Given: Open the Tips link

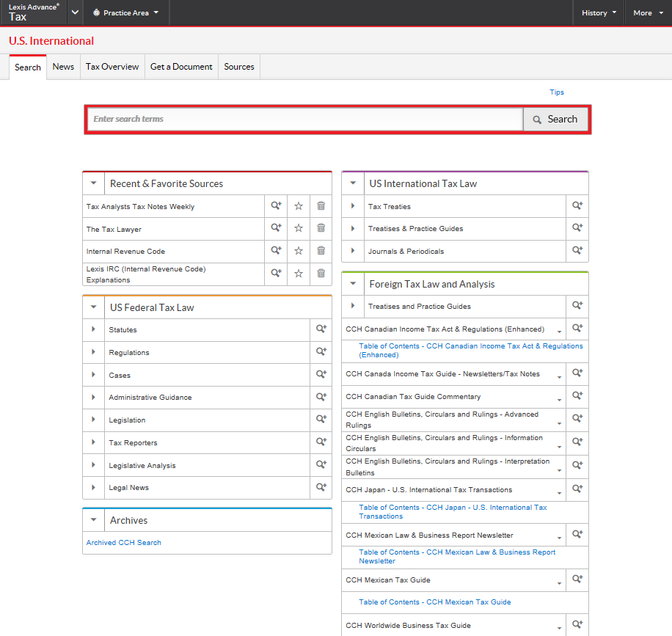Looking at the screenshot, I should tap(557, 92).
